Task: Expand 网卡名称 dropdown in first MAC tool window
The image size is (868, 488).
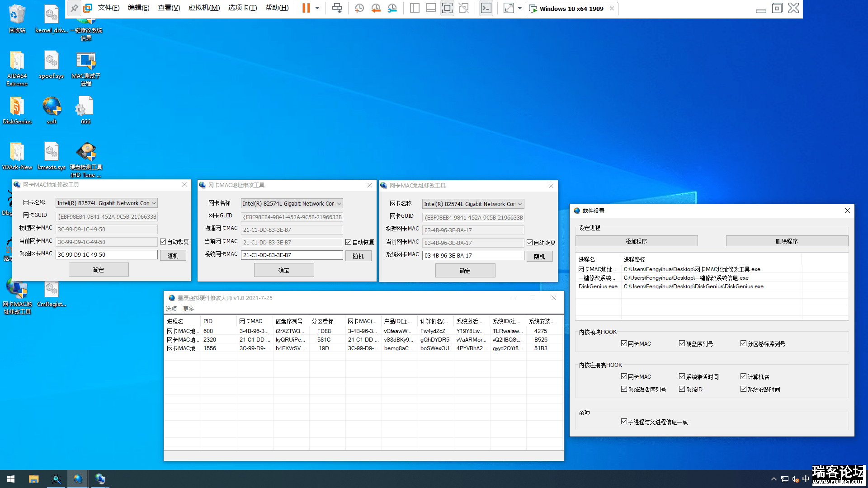Action: (x=153, y=203)
